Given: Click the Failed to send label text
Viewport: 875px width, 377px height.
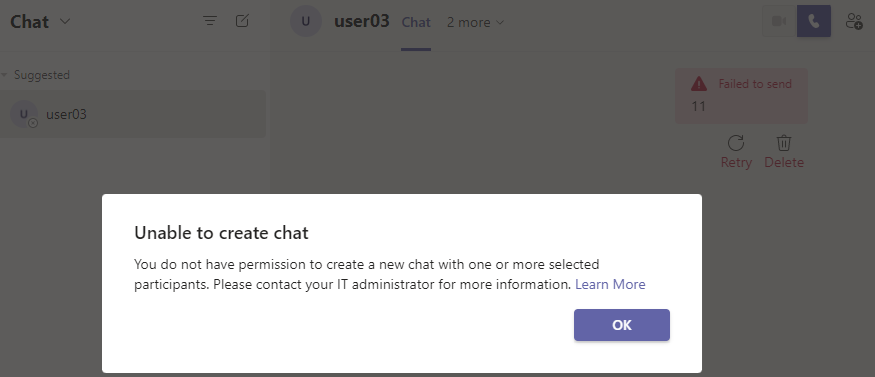Looking at the screenshot, I should coord(755,84).
